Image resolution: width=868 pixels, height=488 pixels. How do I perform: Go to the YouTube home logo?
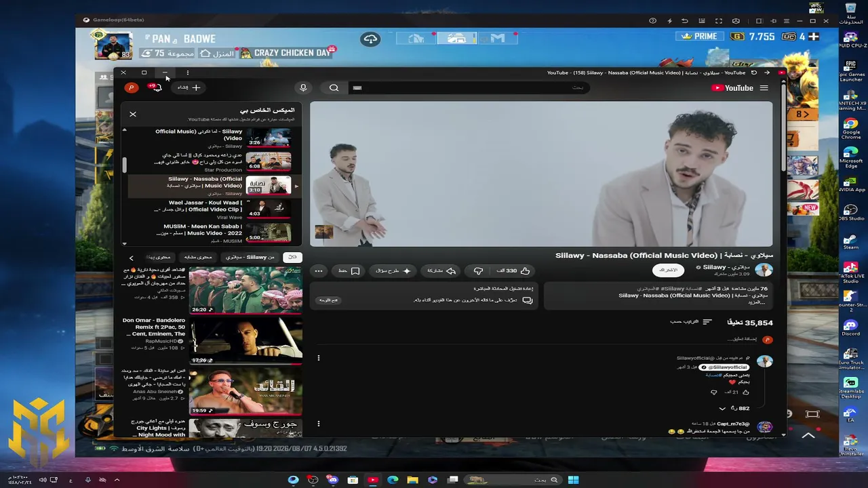coord(732,87)
